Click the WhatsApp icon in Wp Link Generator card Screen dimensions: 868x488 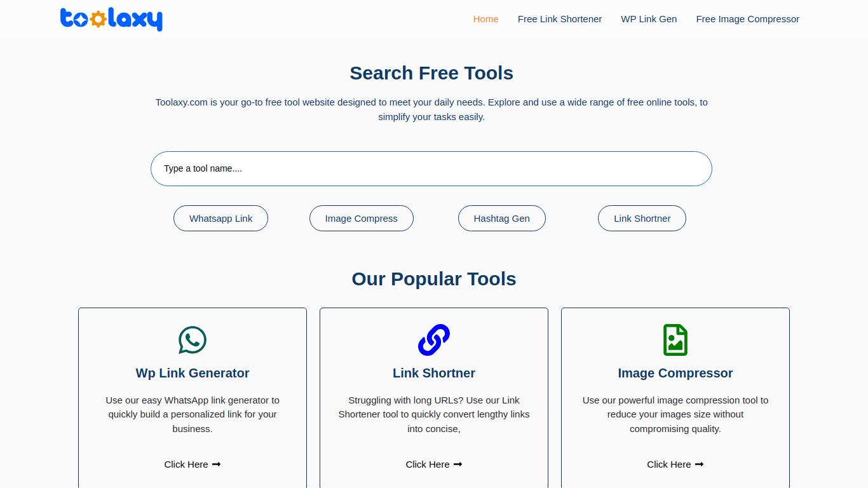pos(193,340)
